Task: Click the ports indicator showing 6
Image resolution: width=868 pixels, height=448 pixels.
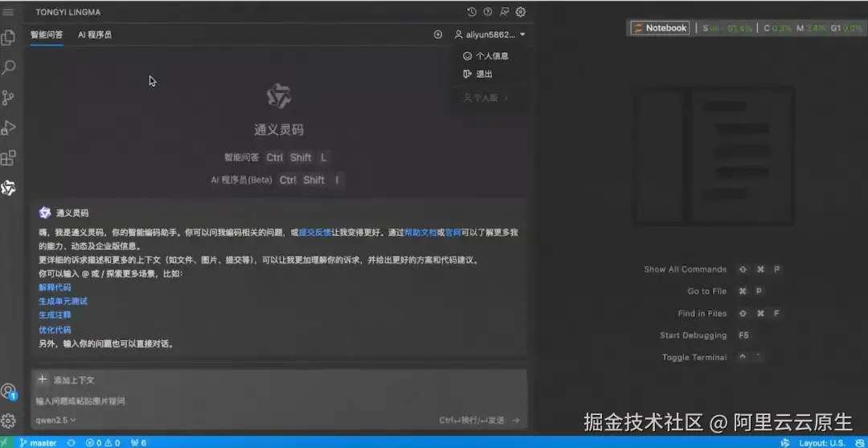Action: click(138, 442)
